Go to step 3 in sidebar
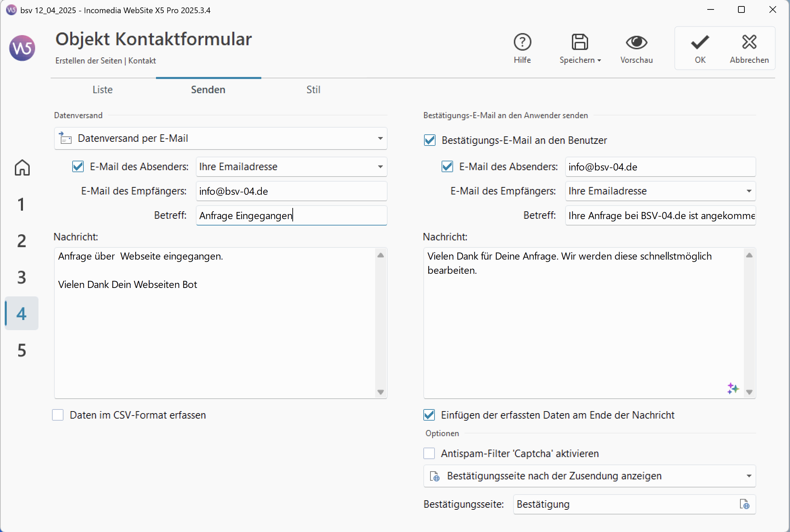Screen dimensions: 790x532 click(22, 277)
